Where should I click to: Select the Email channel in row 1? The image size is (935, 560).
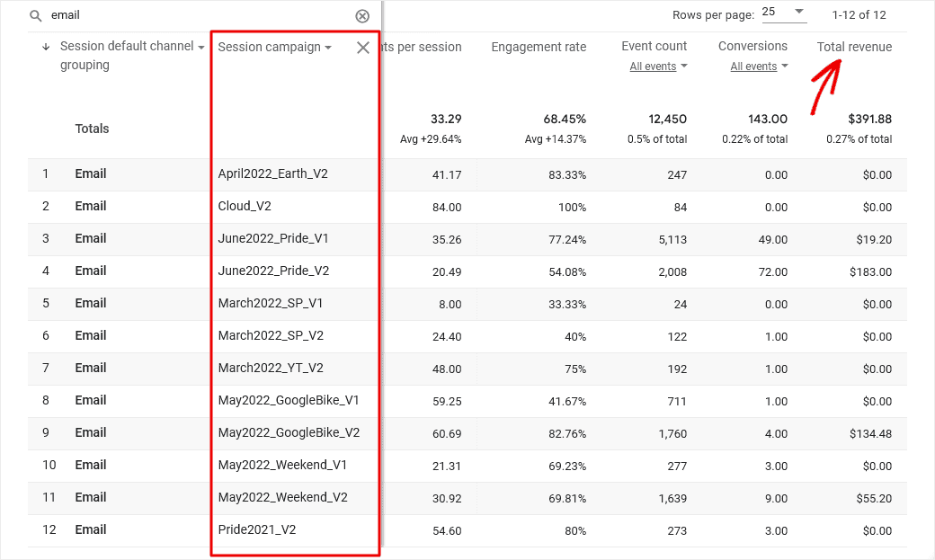91,173
